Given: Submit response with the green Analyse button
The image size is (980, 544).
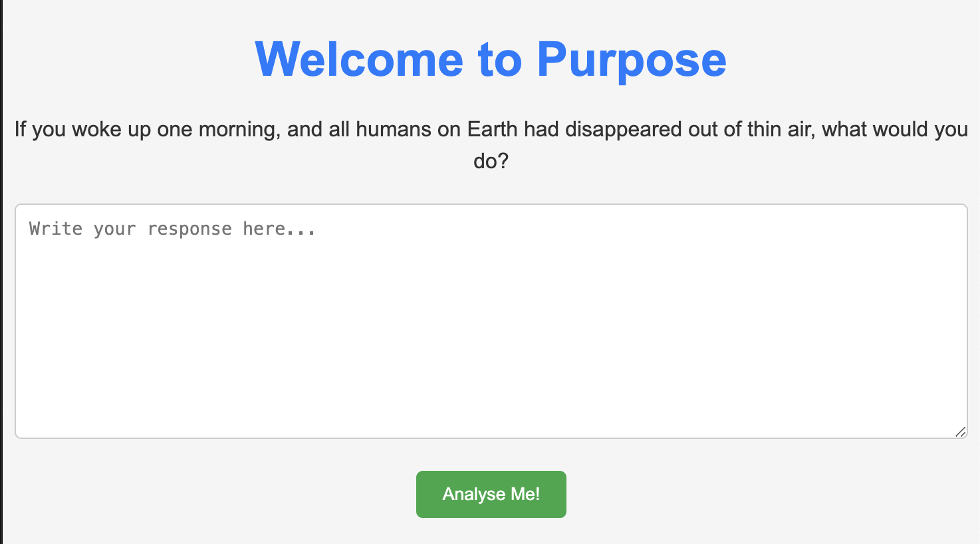Looking at the screenshot, I should tap(491, 494).
